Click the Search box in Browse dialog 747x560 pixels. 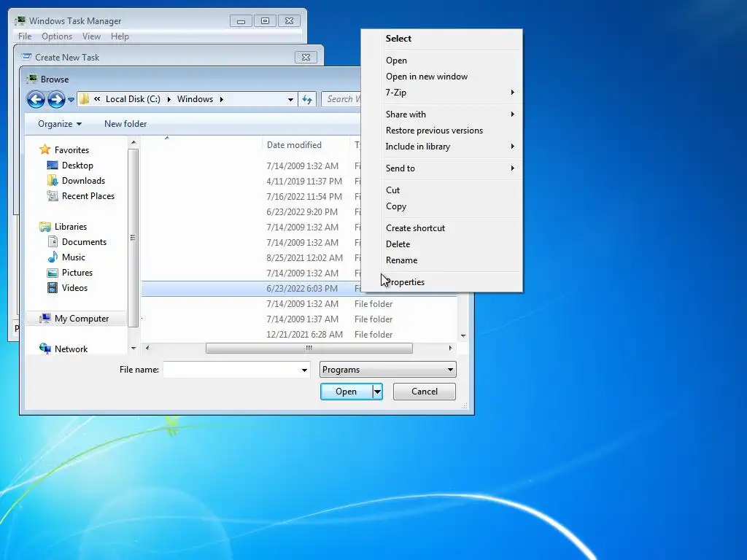click(x=341, y=99)
